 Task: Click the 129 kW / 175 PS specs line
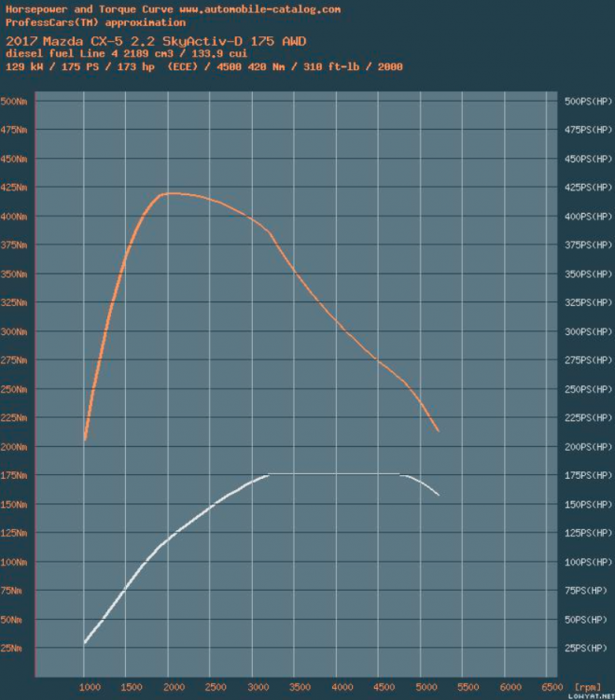(203, 67)
